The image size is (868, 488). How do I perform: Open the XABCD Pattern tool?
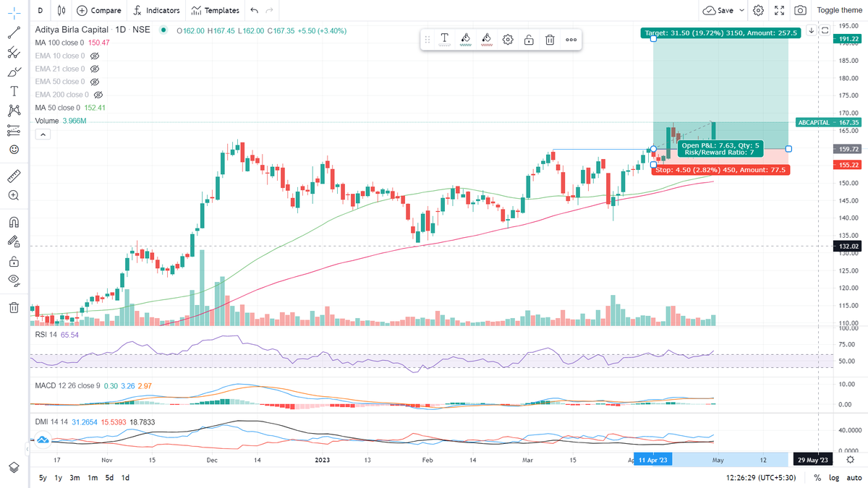[x=13, y=111]
